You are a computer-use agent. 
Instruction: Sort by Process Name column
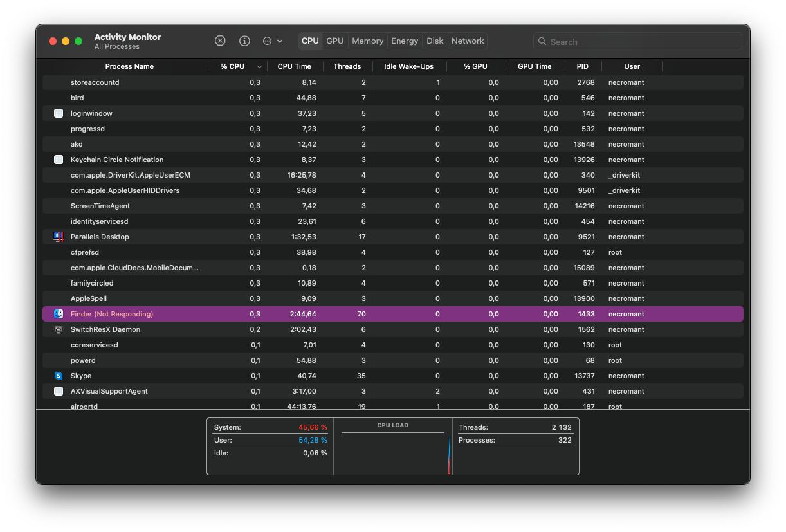[x=129, y=66]
